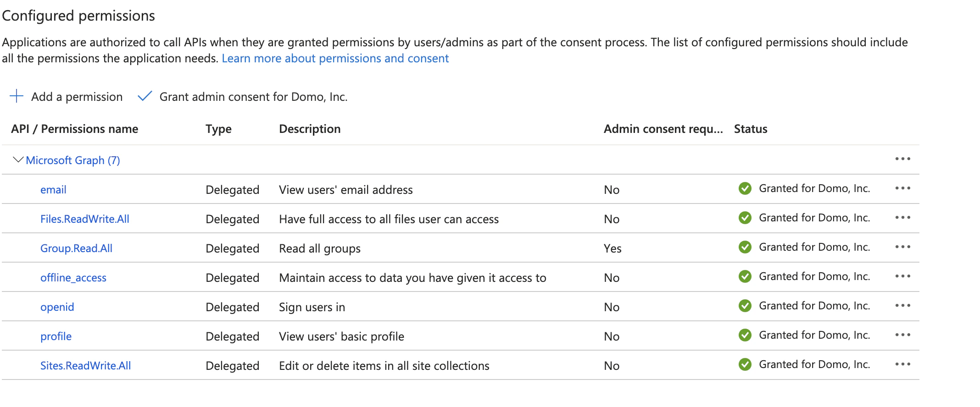
Task: Open the ellipsis menu for openid permission
Action: point(902,306)
